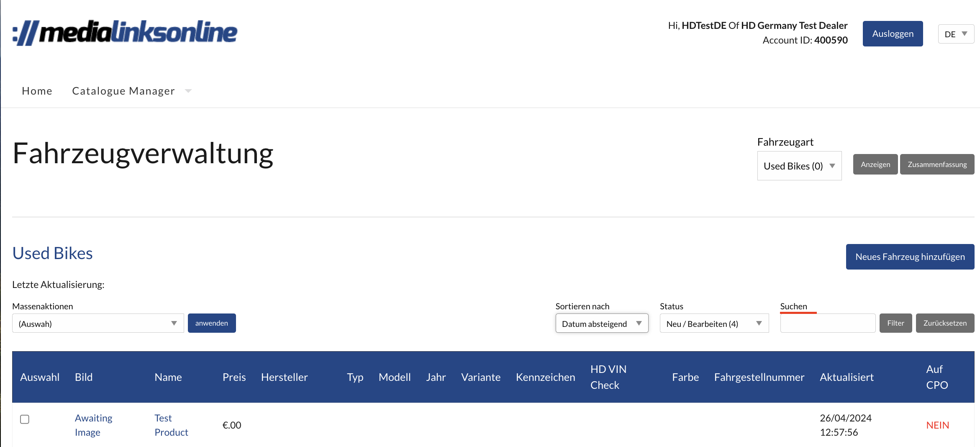Focus the Suchen text field
The height and width of the screenshot is (447, 980).
click(827, 324)
